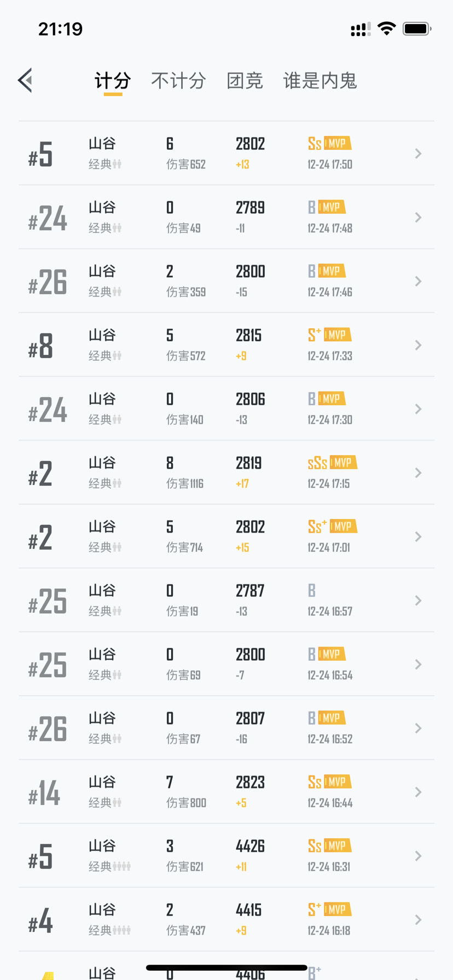Click the home indicator bar at bottom
The image size is (453, 980).
[226, 967]
